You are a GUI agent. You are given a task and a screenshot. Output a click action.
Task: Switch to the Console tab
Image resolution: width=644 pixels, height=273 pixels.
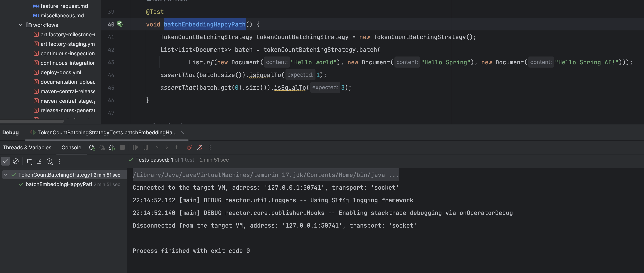click(71, 148)
